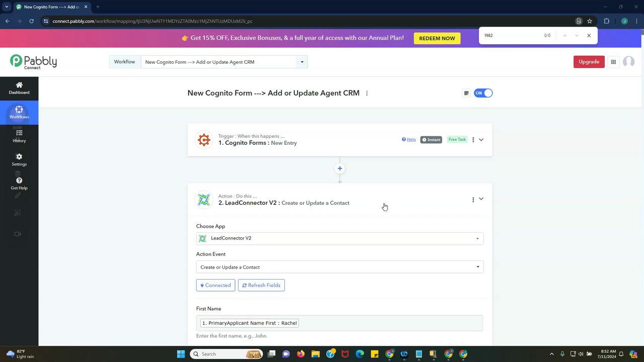Image resolution: width=644 pixels, height=362 pixels.
Task: Open the Windows Start menu
Action: pos(181,354)
